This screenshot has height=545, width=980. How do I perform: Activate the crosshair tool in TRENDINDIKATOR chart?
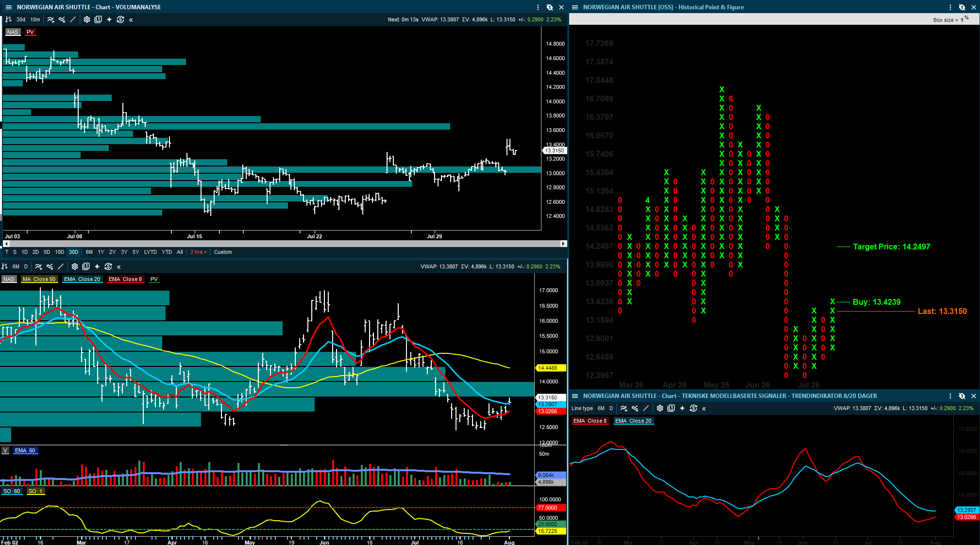682,408
